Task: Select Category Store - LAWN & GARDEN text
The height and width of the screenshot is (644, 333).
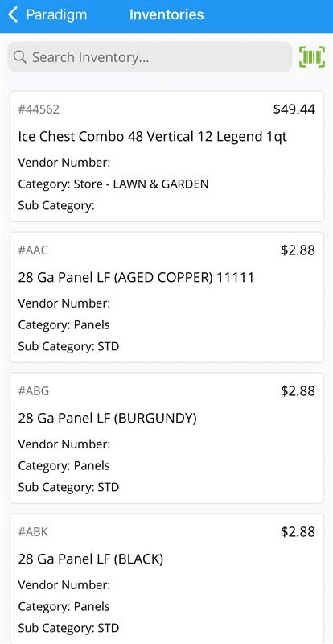Action: coord(113,184)
